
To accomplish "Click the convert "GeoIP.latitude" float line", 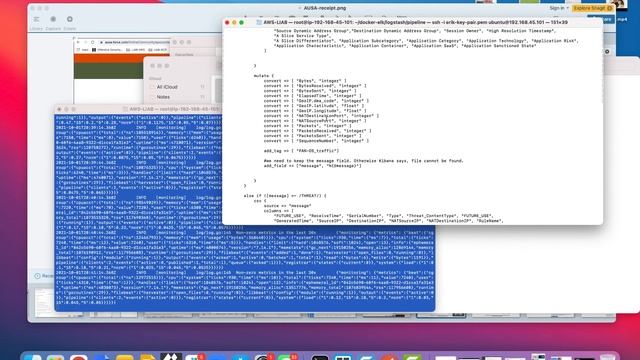I will tap(315, 106).
